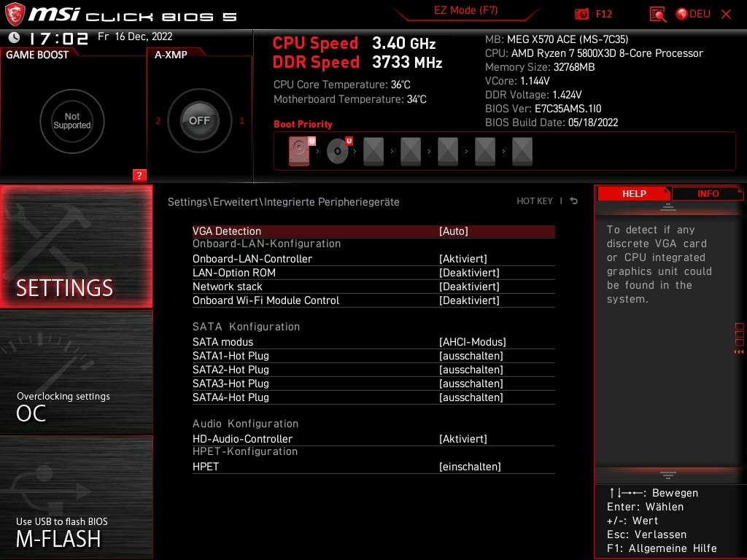
Task: Select the fourth boot priority slot
Action: (x=411, y=152)
